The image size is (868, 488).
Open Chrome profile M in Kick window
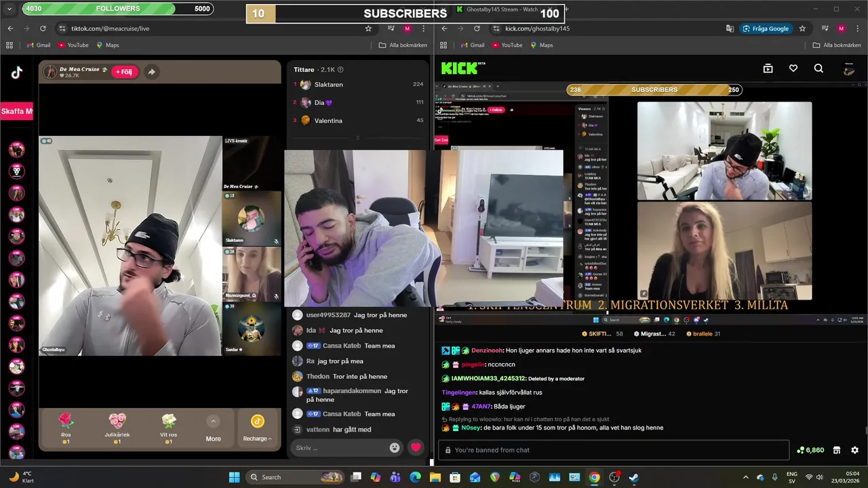[841, 28]
